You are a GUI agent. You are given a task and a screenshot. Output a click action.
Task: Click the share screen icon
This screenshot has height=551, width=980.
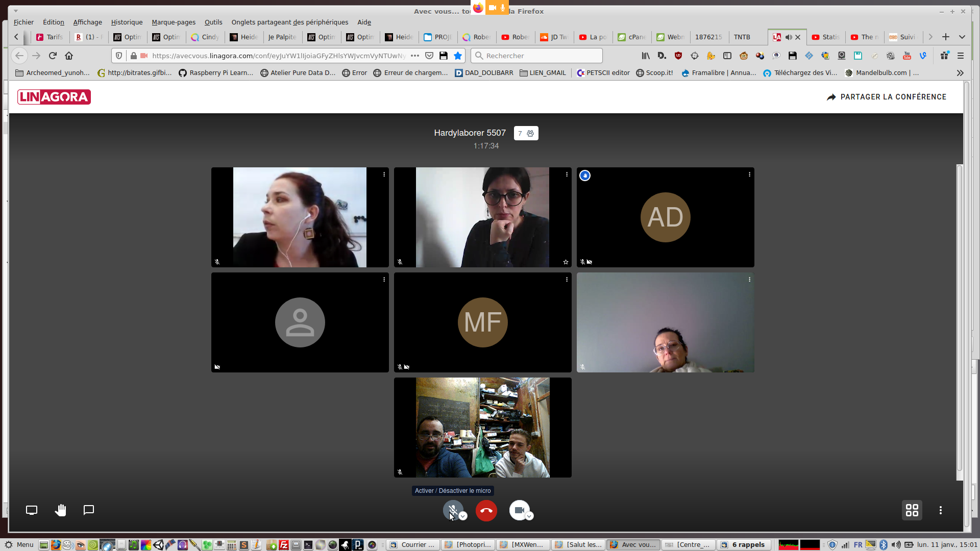pos(32,510)
